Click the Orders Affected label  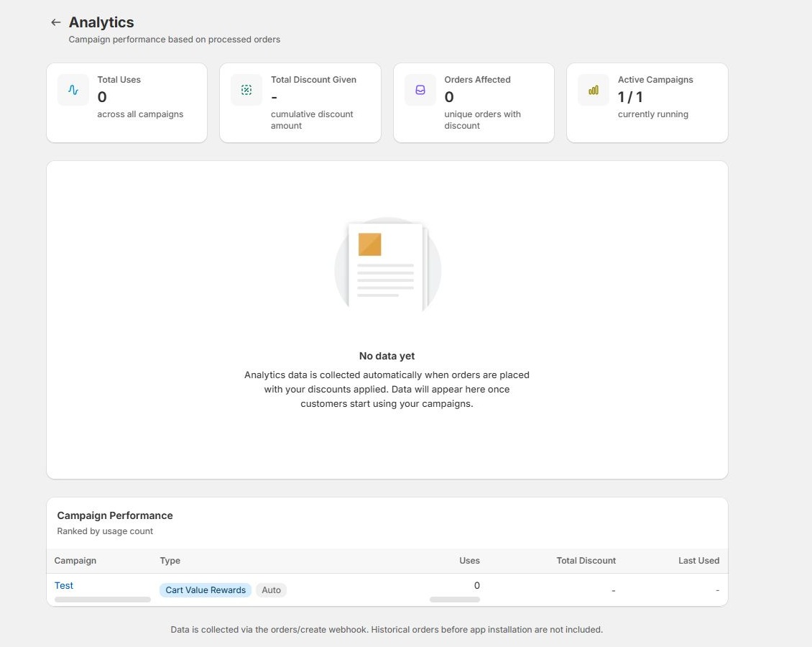477,80
